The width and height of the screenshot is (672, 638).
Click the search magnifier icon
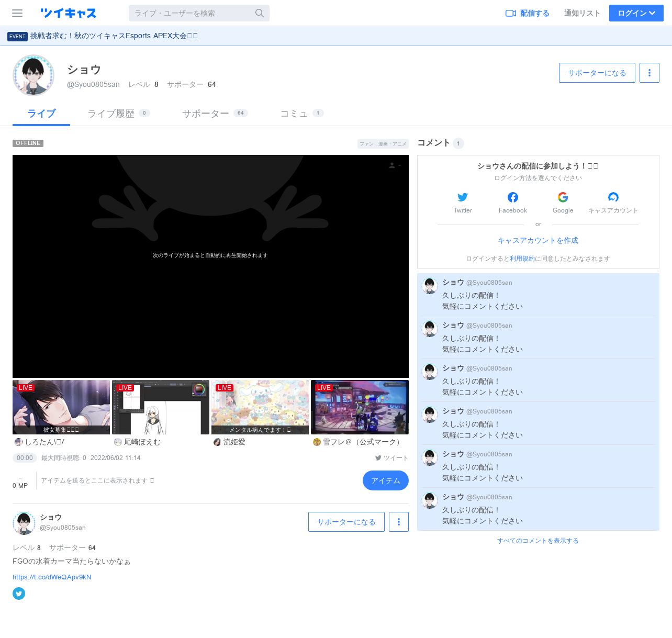[x=260, y=13]
